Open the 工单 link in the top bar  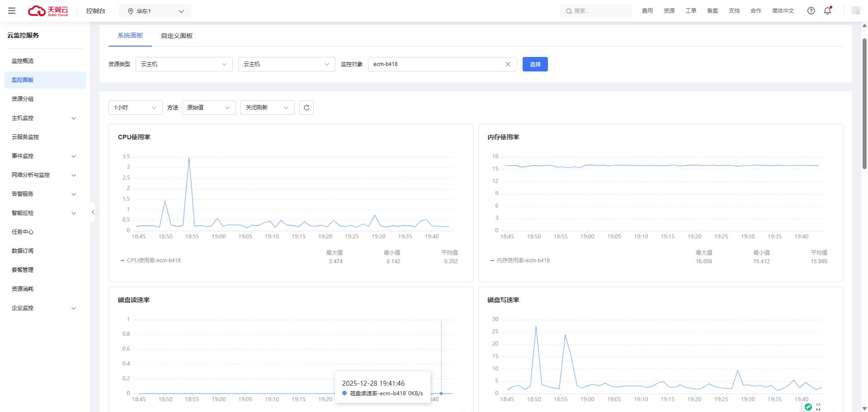690,11
